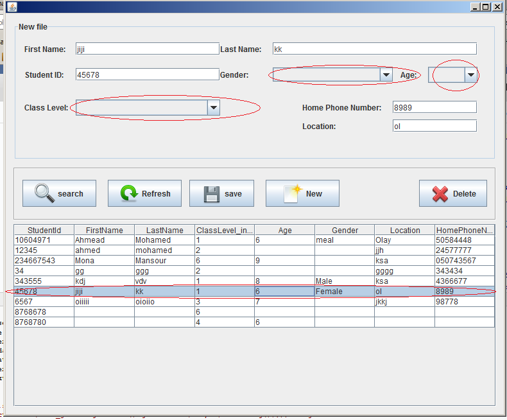Click the Java icon in the title bar
Image resolution: width=507 pixels, height=420 pixels.
(12, 7)
